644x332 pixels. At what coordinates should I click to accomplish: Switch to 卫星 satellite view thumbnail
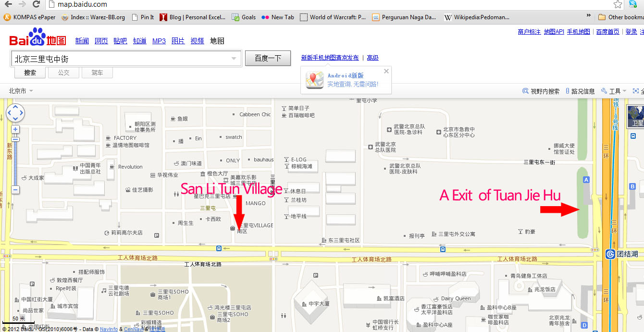(636, 117)
